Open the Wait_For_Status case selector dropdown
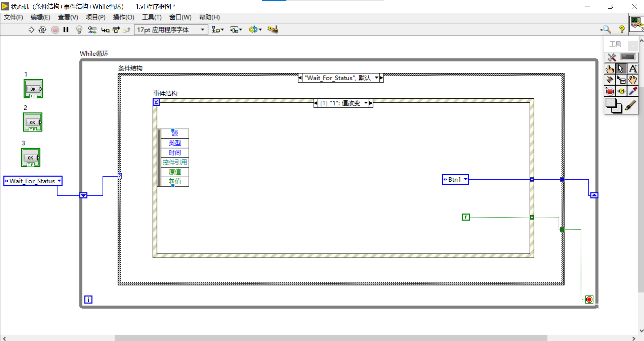 (x=376, y=78)
